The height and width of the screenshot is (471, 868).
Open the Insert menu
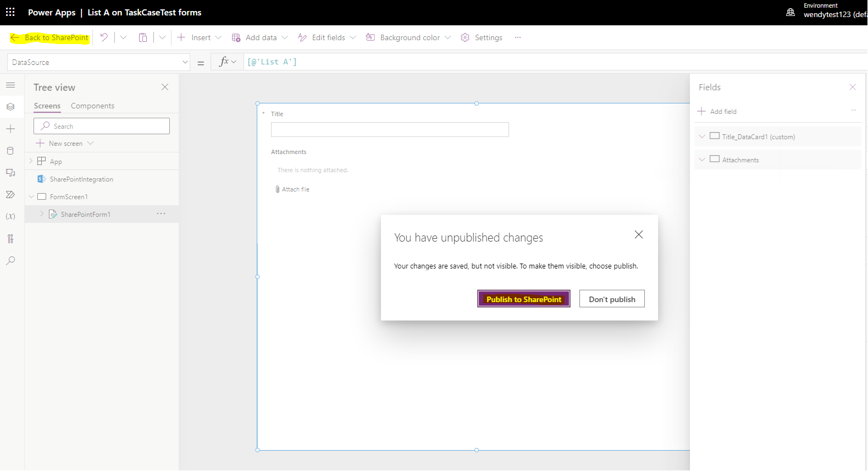point(199,37)
